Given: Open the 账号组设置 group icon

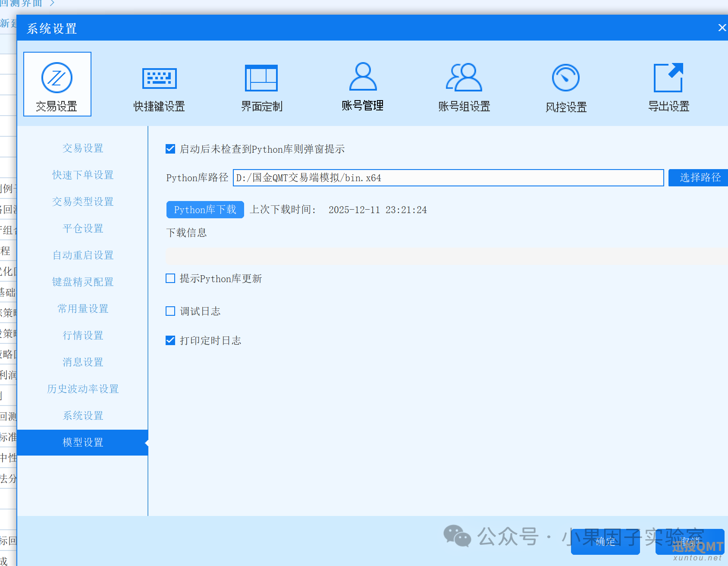Looking at the screenshot, I should [464, 86].
